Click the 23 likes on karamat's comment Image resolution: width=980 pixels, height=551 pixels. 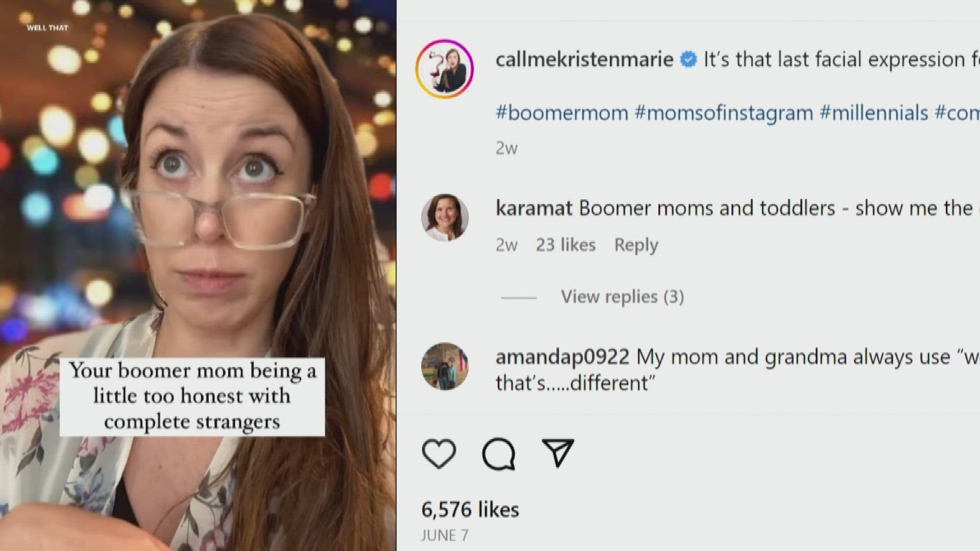[567, 245]
